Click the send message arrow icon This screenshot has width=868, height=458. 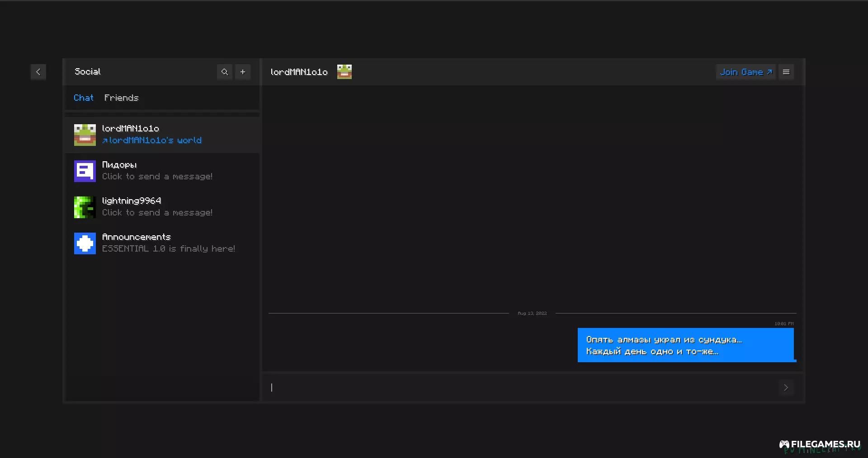[786, 388]
